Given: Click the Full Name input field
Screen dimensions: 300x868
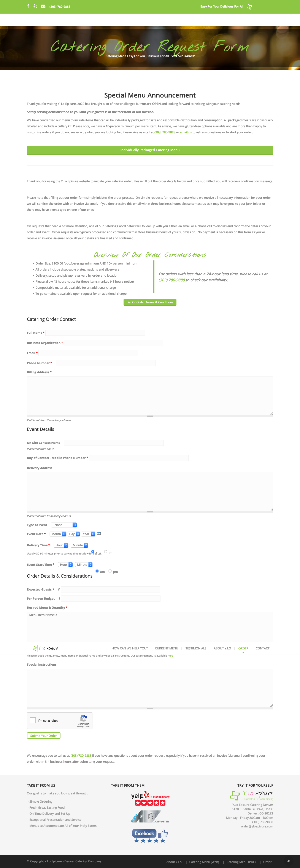Looking at the screenshot, I should coord(95,332).
